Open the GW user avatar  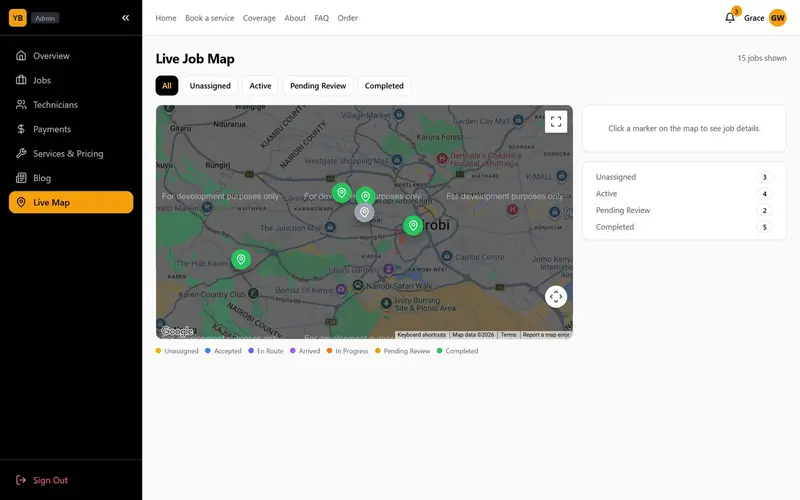778,18
